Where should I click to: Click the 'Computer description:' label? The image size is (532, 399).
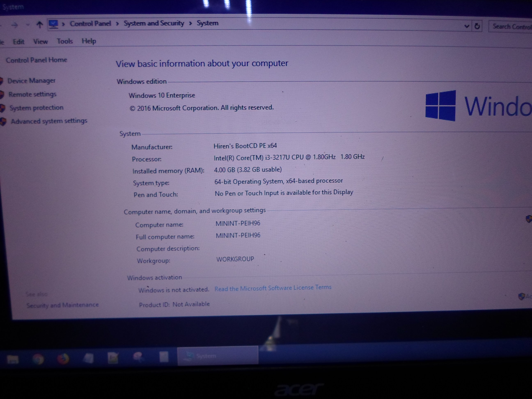(x=168, y=248)
